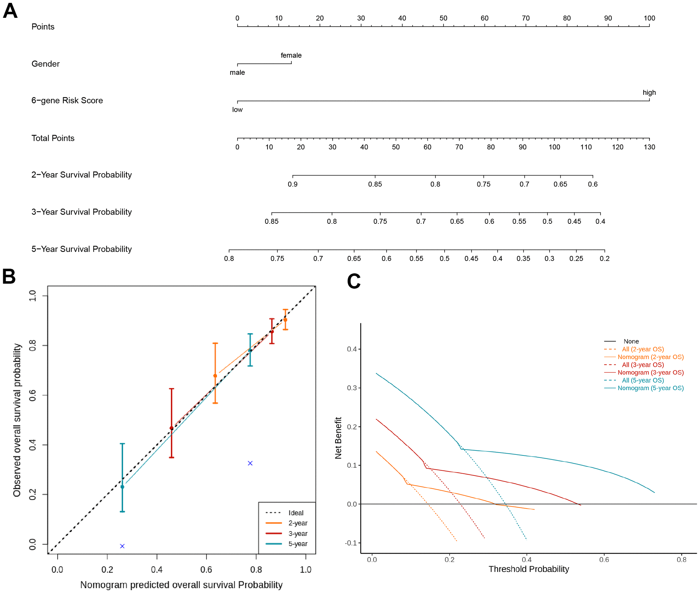Image resolution: width=700 pixels, height=593 pixels.
Task: Click the 1.0 tick on calibration plot x-axis
Action: (x=306, y=569)
